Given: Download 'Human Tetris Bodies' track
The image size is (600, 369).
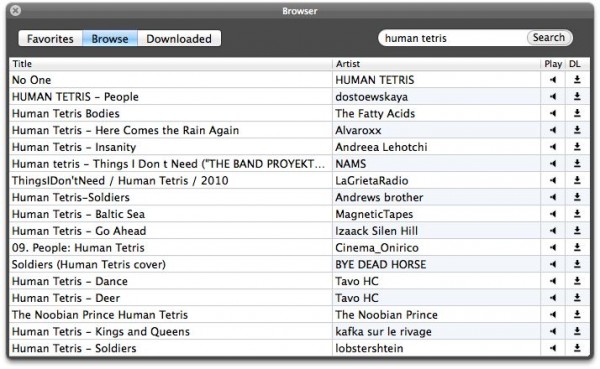Looking at the screenshot, I should pos(577,113).
